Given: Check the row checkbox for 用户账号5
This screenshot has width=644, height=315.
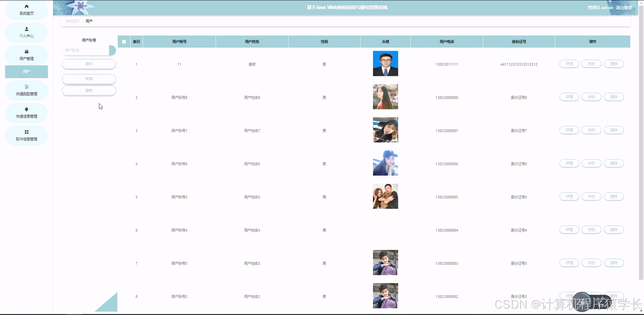Looking at the screenshot, I should (x=124, y=197).
